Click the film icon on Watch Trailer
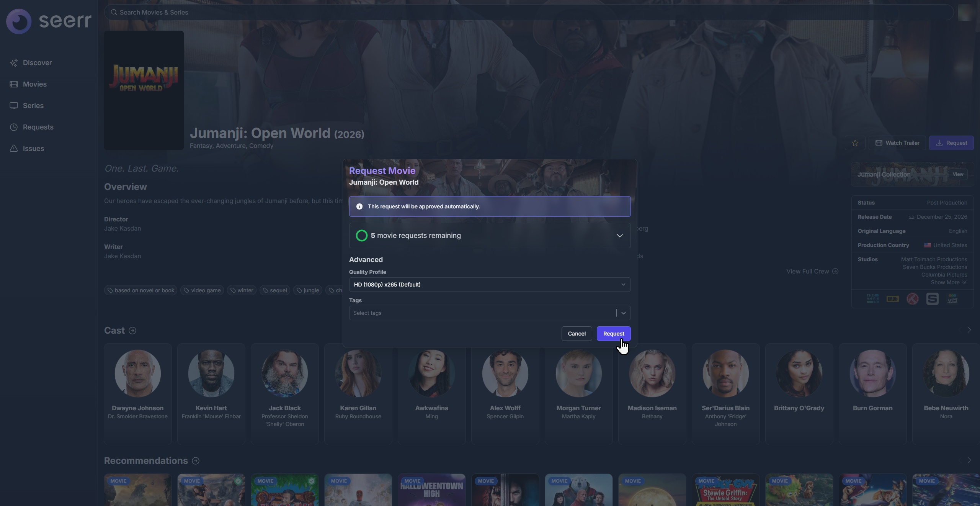Image resolution: width=980 pixels, height=506 pixels. pyautogui.click(x=879, y=143)
